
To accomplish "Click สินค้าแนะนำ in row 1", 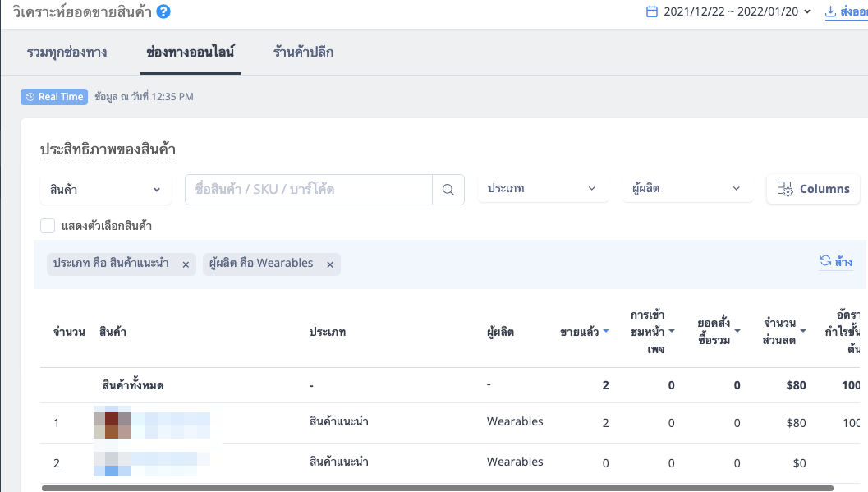I will pyautogui.click(x=339, y=421).
